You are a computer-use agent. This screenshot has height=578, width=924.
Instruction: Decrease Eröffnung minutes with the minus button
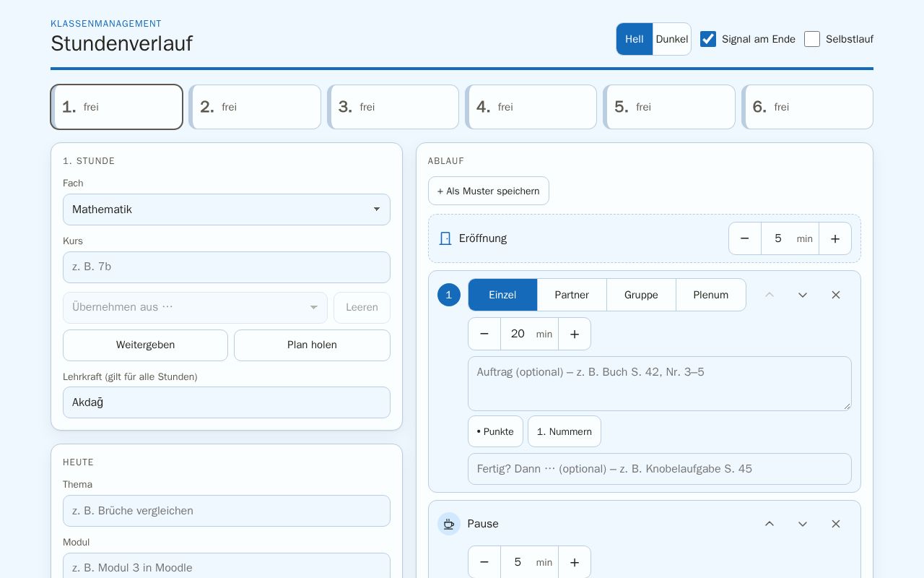pos(745,238)
